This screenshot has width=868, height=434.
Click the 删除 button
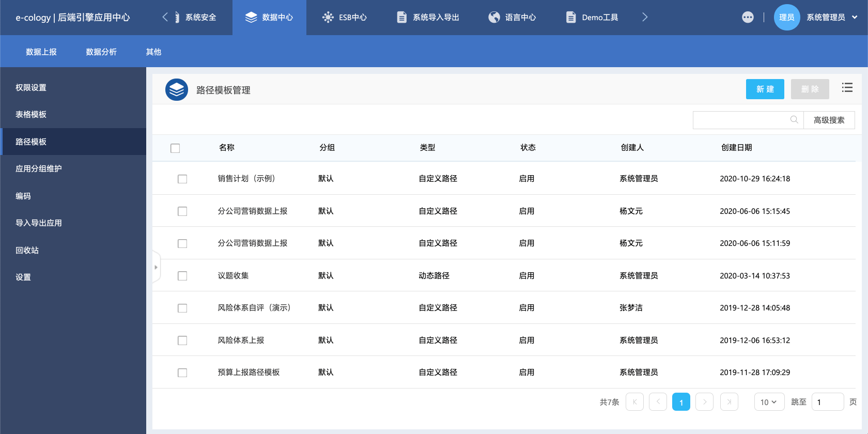click(x=810, y=89)
